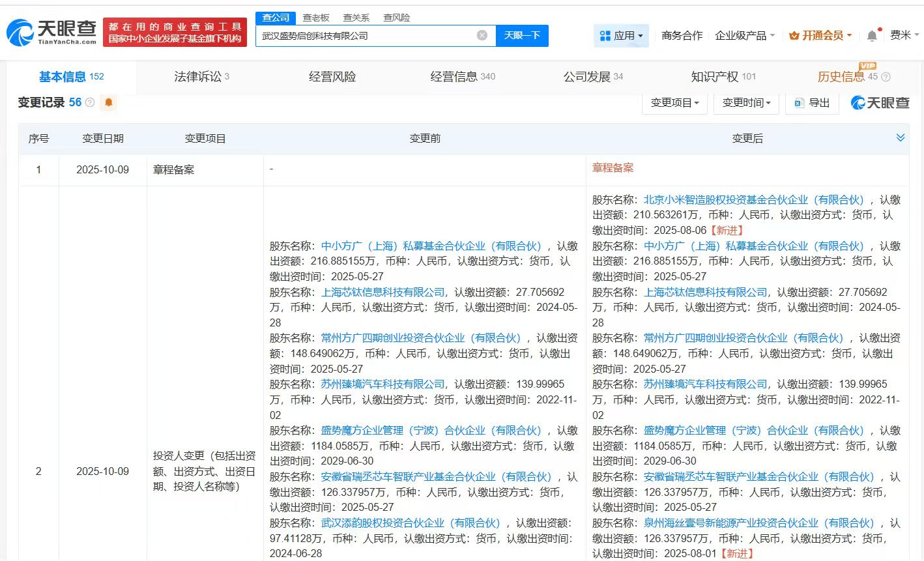Switch to the 法律诉讼 tab
Viewport: 924px width, 561px height.
pos(201,77)
